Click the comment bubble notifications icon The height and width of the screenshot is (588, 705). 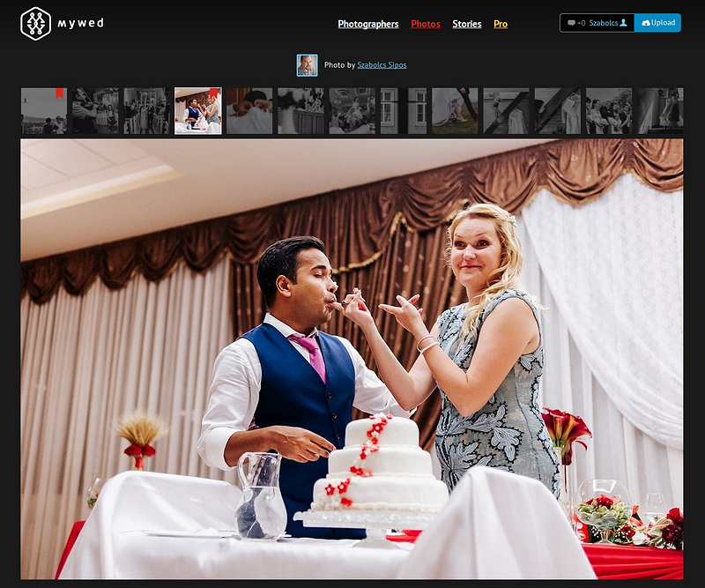click(x=571, y=23)
